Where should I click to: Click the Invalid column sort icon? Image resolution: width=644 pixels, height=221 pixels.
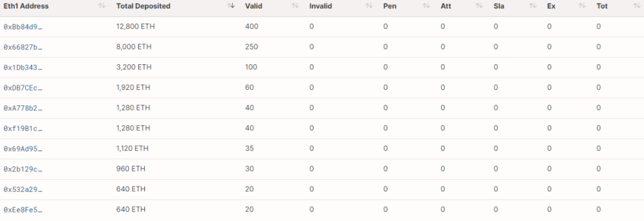[x=369, y=6]
